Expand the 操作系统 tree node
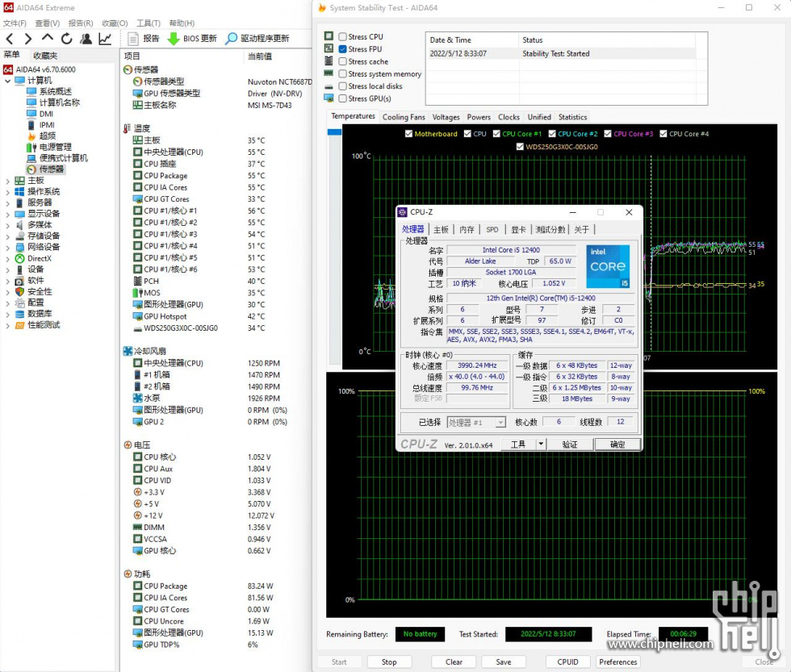 click(7, 191)
